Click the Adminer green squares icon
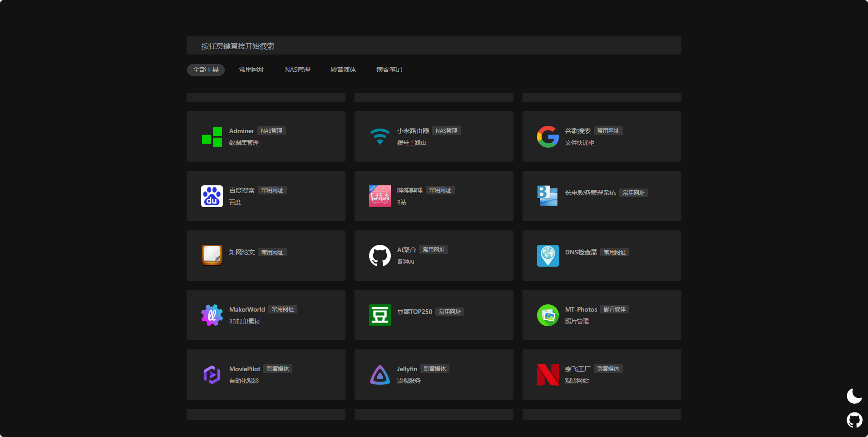Viewport: 868px width, 437px height. pos(212,137)
